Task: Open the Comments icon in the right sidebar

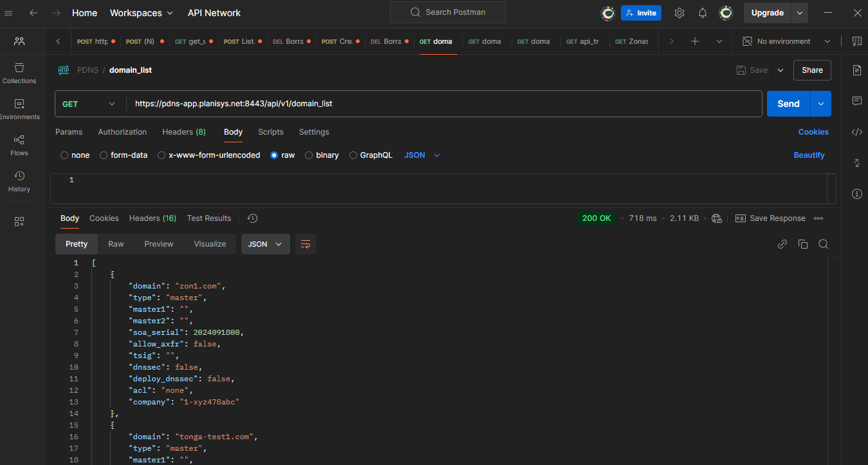Action: (856, 101)
